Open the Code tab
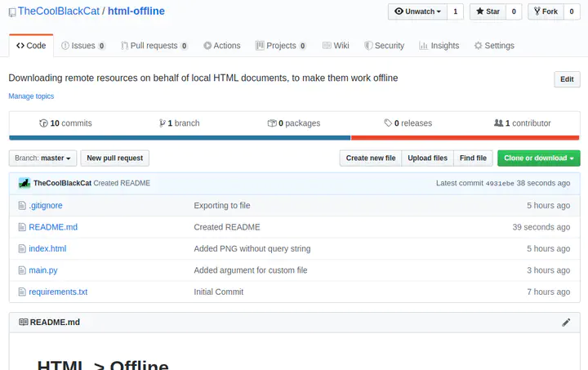This screenshot has height=370, width=588. pos(31,46)
